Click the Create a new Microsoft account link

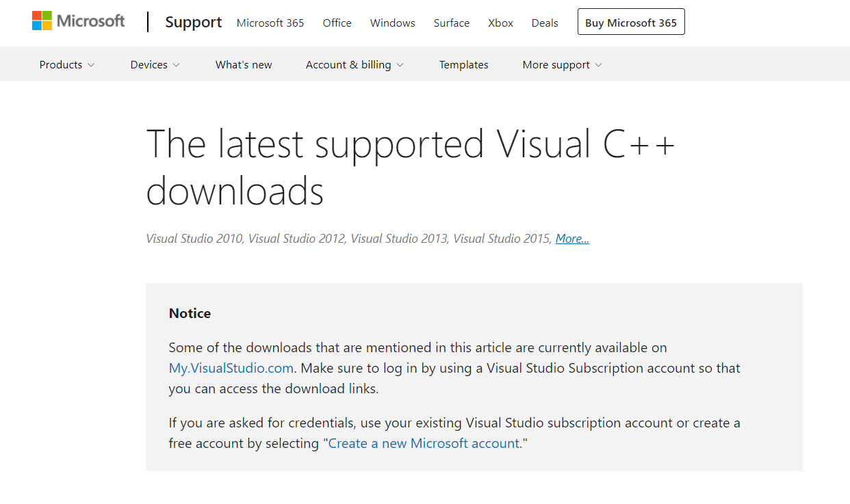(424, 443)
